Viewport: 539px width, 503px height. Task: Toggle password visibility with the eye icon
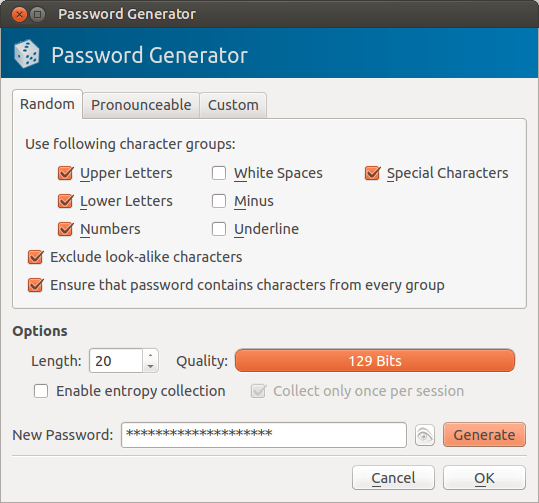pyautogui.click(x=425, y=435)
